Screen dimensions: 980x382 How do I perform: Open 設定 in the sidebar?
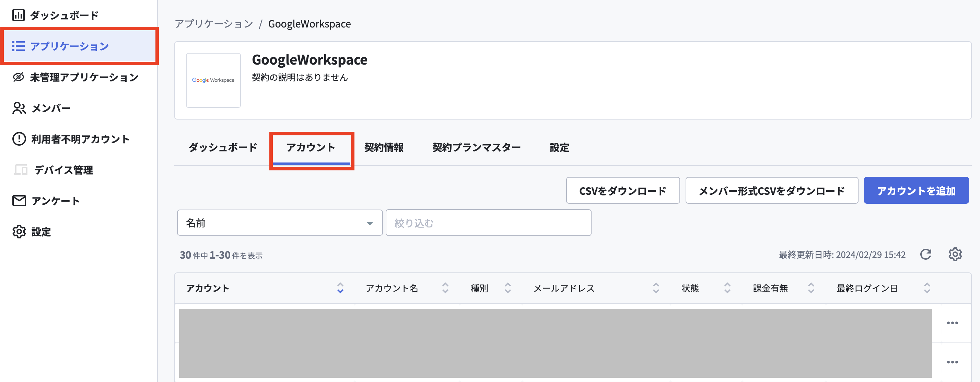(x=41, y=232)
